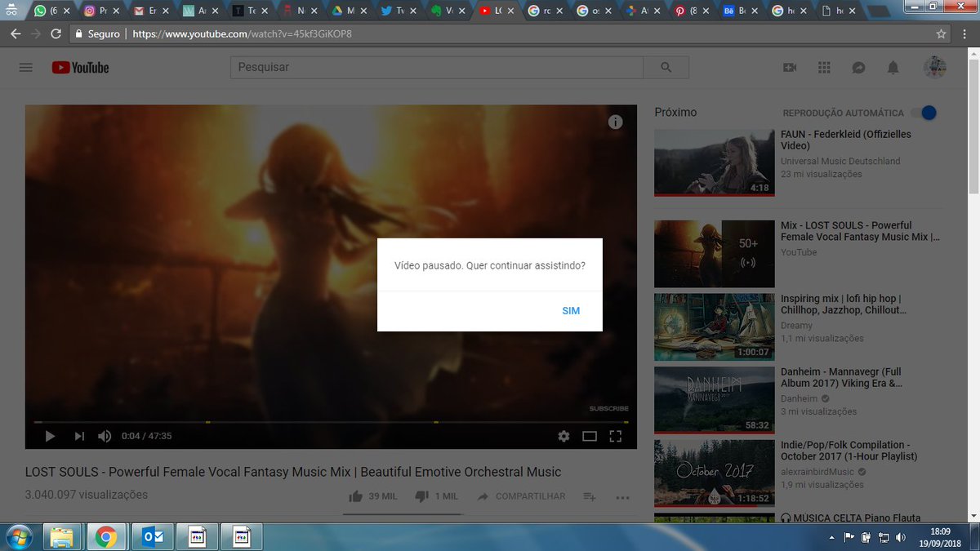
Task: Mute the video volume speaker
Action: coord(105,436)
